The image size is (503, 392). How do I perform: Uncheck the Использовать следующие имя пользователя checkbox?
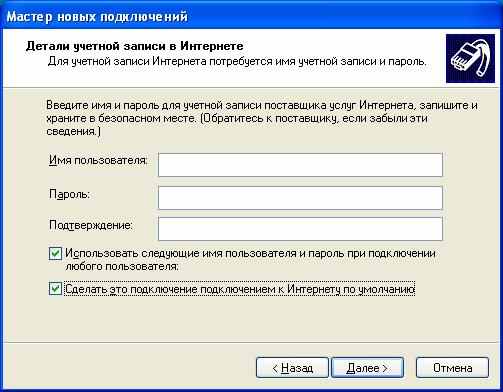point(55,254)
